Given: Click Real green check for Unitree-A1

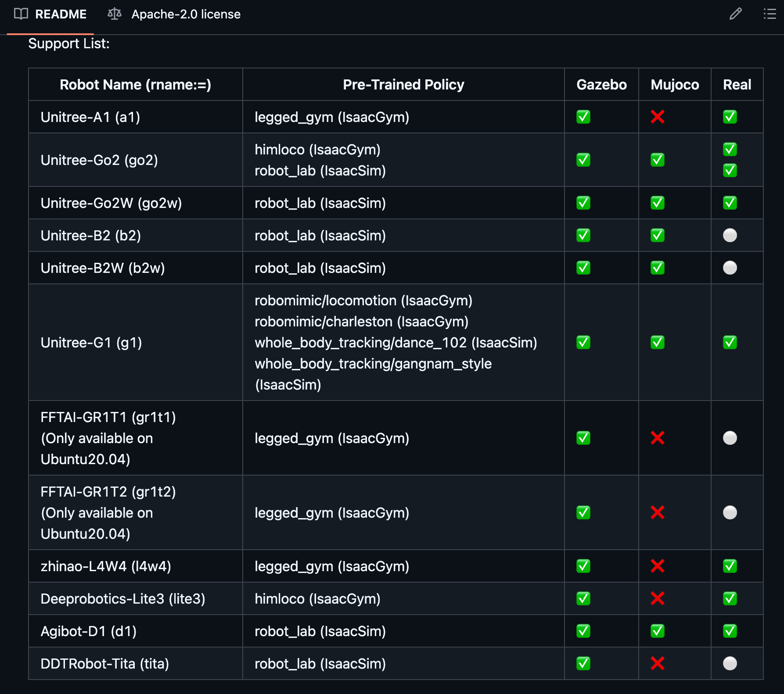Looking at the screenshot, I should [x=730, y=117].
